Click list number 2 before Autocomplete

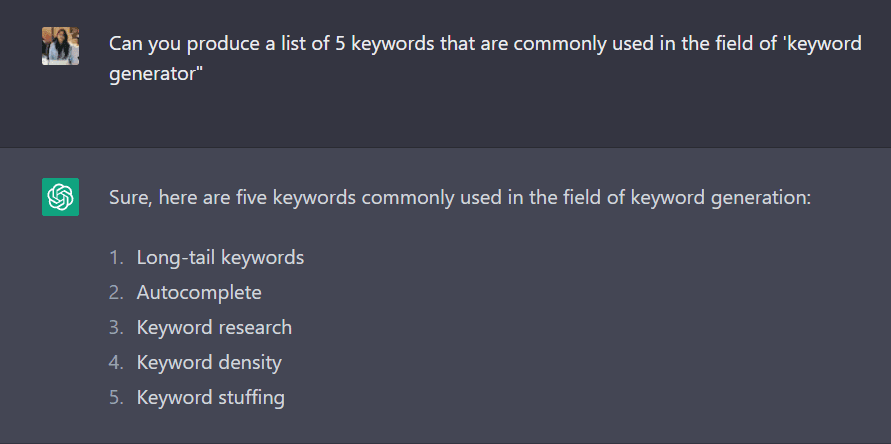click(x=116, y=292)
